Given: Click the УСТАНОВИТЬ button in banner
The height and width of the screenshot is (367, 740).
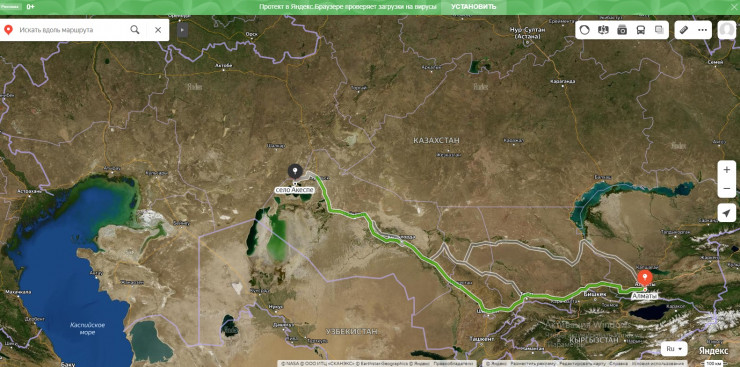Looking at the screenshot, I should tap(473, 7).
